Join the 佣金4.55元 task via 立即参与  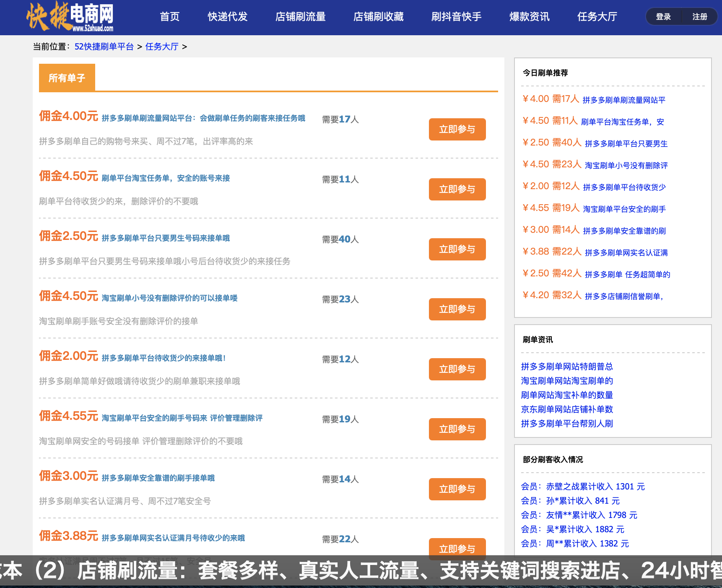[x=457, y=429]
